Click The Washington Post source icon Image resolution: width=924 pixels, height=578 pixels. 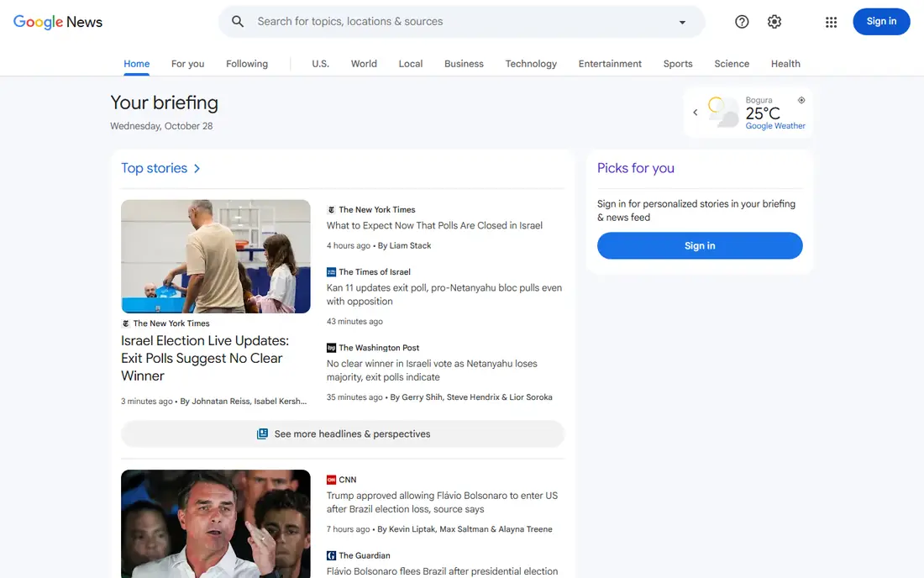point(331,348)
